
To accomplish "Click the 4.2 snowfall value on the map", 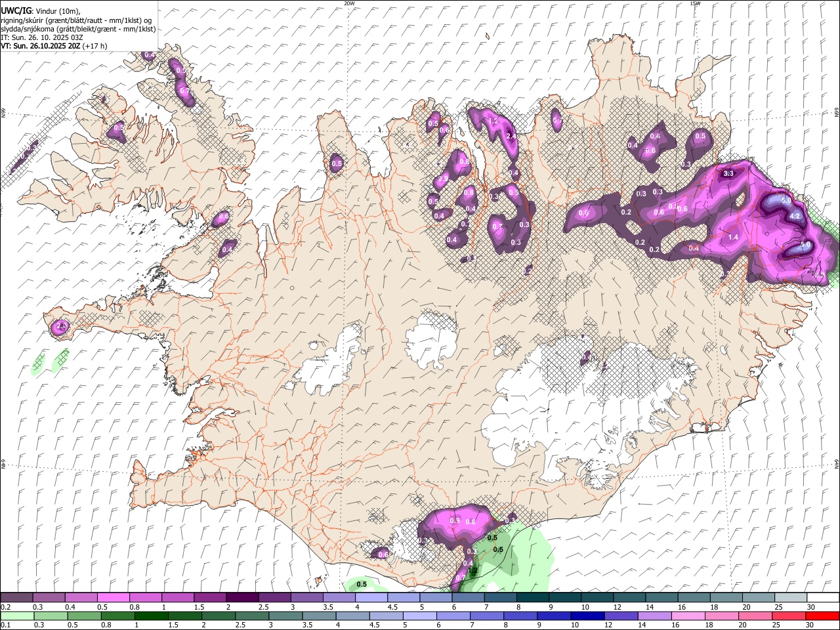I will click(x=795, y=215).
